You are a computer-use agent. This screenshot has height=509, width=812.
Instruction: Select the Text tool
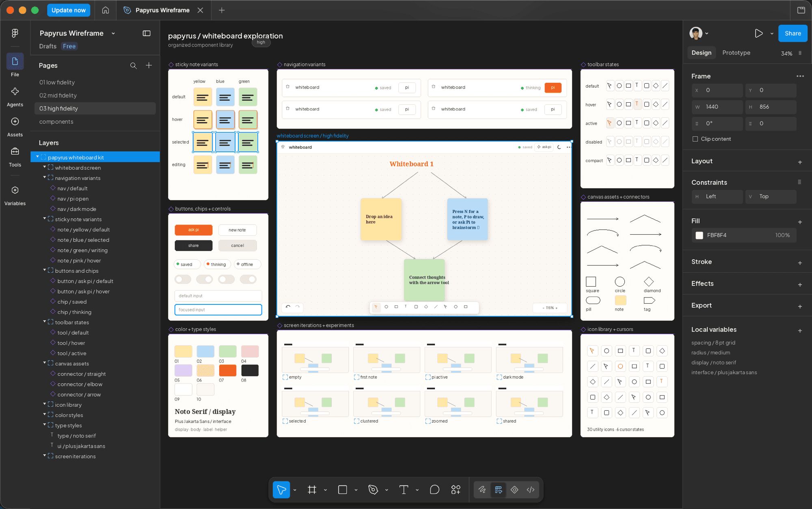pyautogui.click(x=404, y=490)
